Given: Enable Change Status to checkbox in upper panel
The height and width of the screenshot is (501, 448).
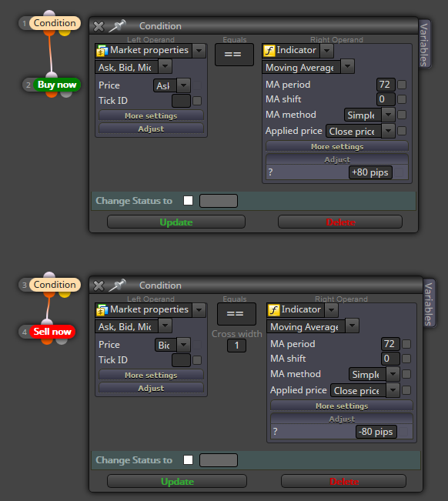Looking at the screenshot, I should pos(189,201).
